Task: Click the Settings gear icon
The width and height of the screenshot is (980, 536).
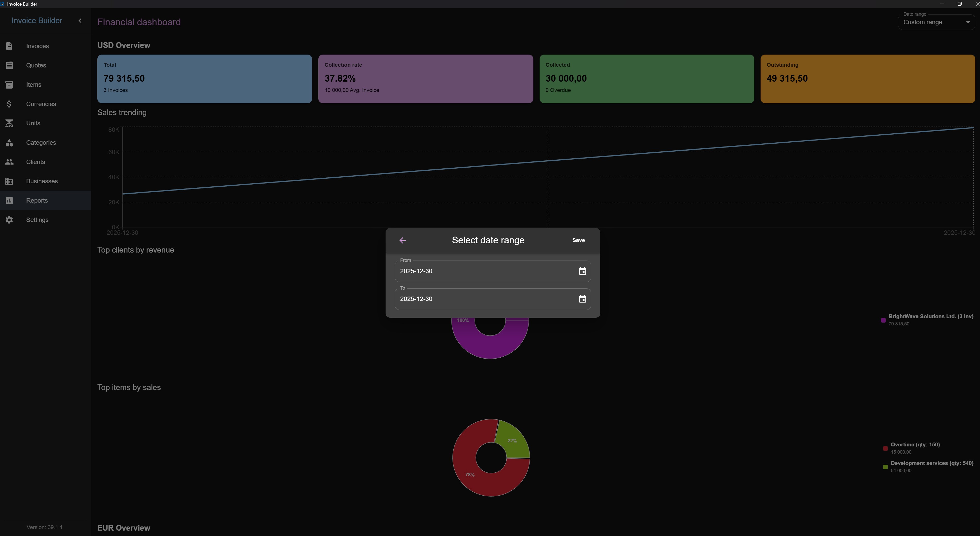Action: coord(9,220)
